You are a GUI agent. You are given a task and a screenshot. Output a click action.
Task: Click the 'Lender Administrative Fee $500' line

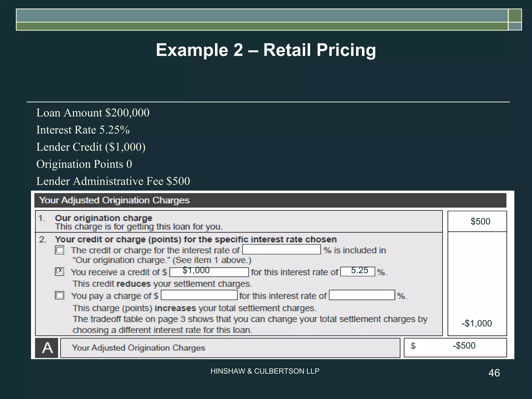tap(113, 181)
